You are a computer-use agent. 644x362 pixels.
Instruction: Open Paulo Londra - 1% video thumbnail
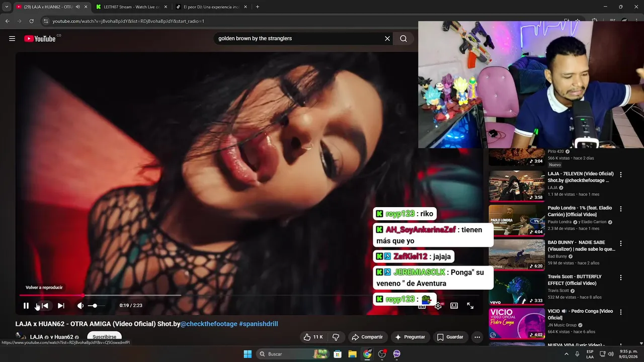tap(517, 220)
